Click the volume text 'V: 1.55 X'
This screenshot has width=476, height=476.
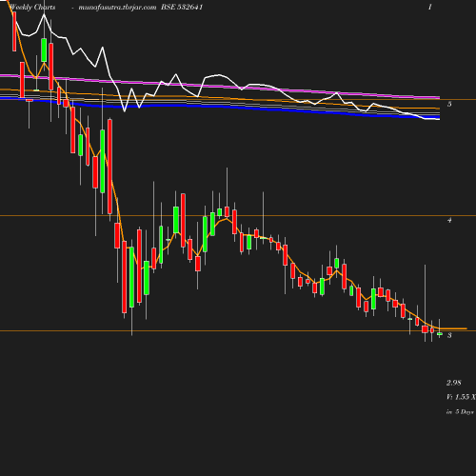point(461,397)
